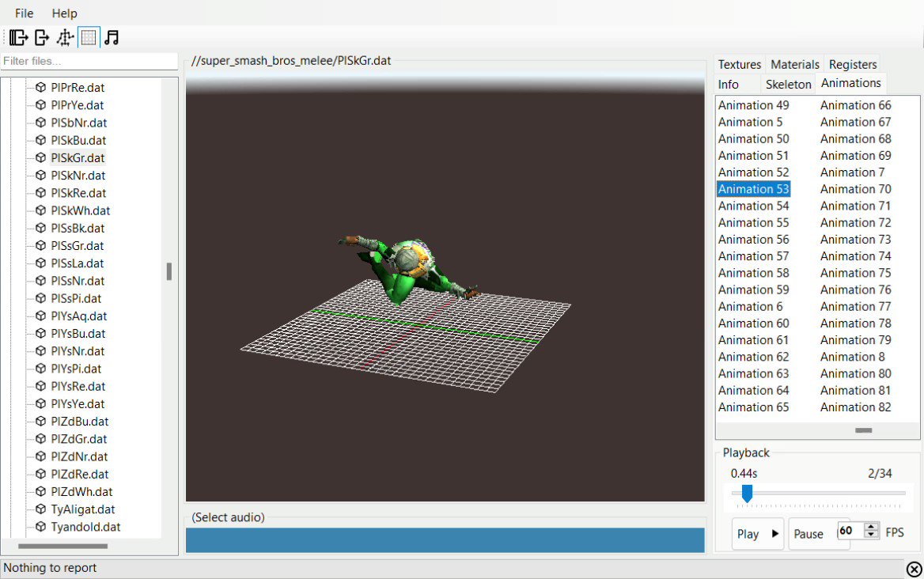The height and width of the screenshot is (579, 924).
Task: Click the Play button
Action: (x=758, y=534)
